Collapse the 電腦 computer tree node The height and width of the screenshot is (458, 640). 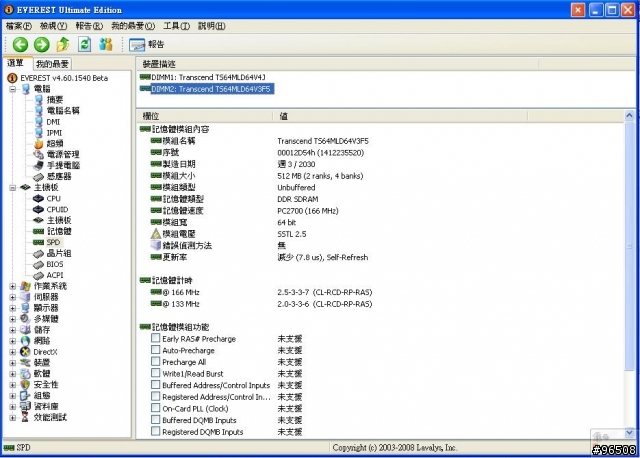pyautogui.click(x=13, y=89)
